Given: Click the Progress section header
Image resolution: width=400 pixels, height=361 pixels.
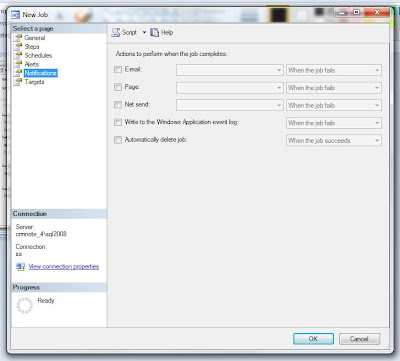Looking at the screenshot, I should [59, 287].
